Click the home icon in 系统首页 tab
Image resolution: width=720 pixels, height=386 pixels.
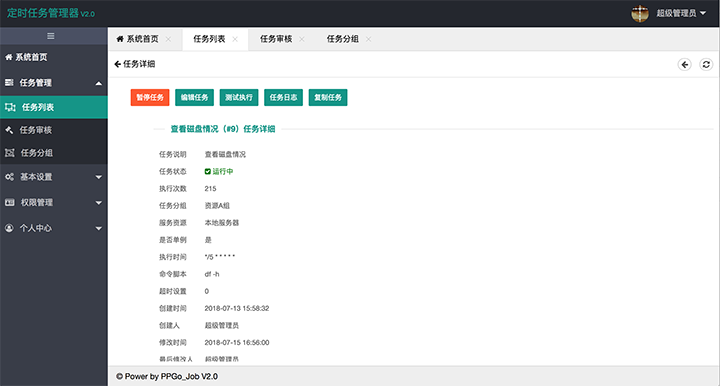pos(120,39)
